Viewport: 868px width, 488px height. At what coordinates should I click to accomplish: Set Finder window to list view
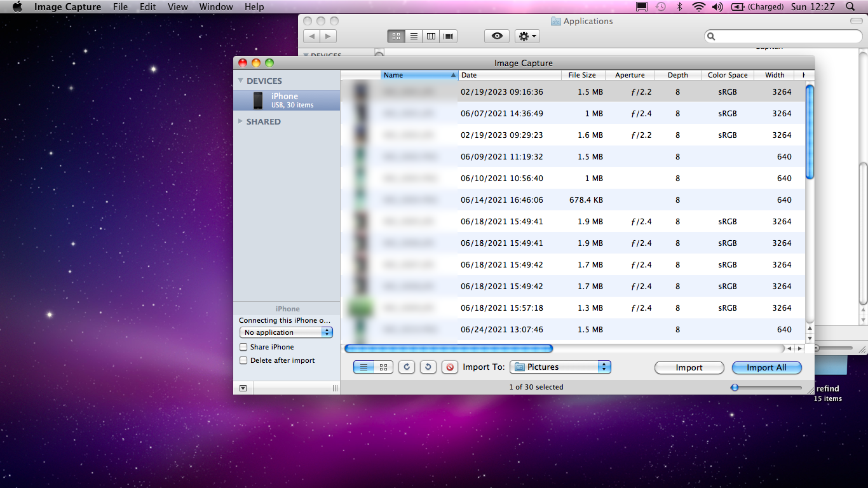pos(414,36)
